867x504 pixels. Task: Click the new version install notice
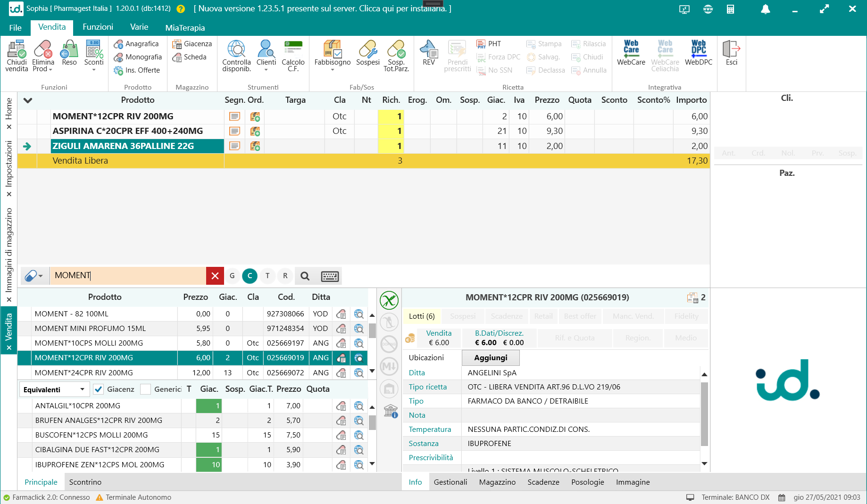click(322, 9)
